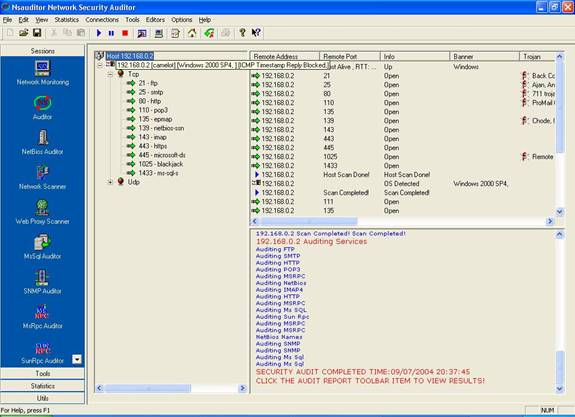This screenshot has height=417, width=575.
Task: Open the Edit menu
Action: 23,20
